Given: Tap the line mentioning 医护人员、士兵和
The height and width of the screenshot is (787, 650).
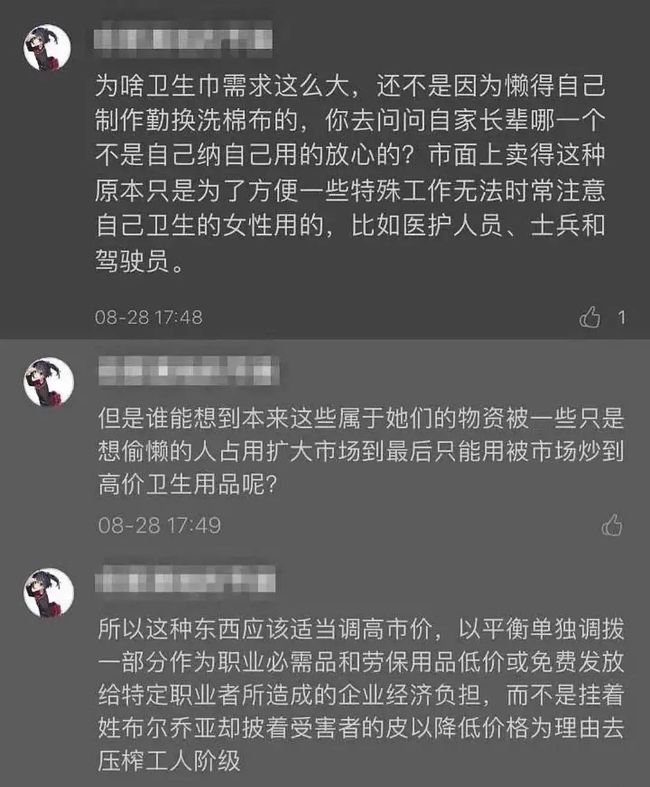Looking at the screenshot, I should click(x=350, y=226).
